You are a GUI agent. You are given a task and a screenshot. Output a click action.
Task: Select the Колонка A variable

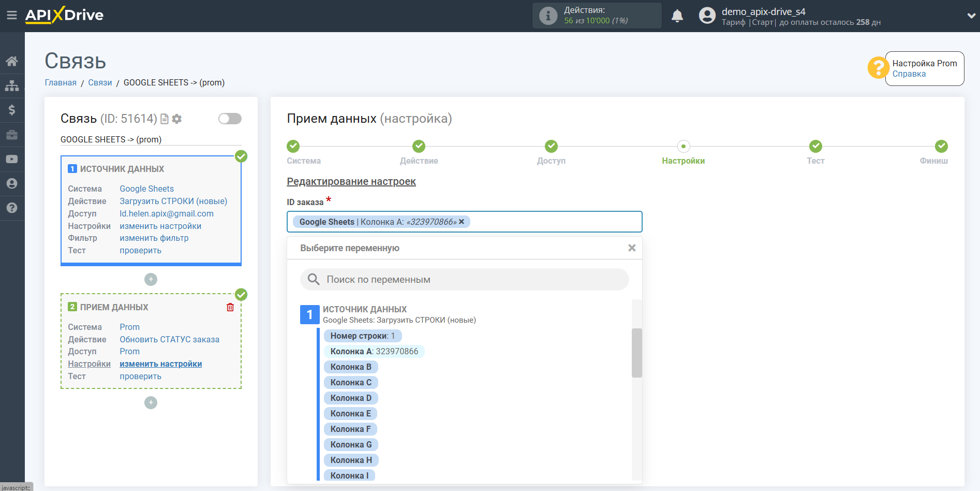click(x=374, y=351)
